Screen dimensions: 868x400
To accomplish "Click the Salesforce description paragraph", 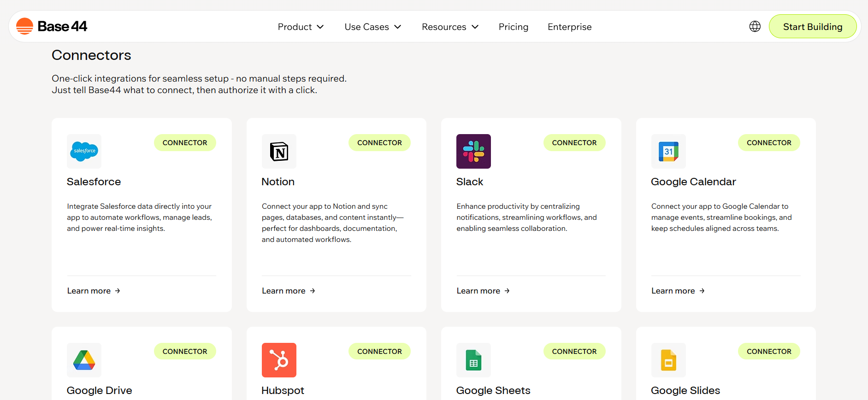I will (x=139, y=218).
